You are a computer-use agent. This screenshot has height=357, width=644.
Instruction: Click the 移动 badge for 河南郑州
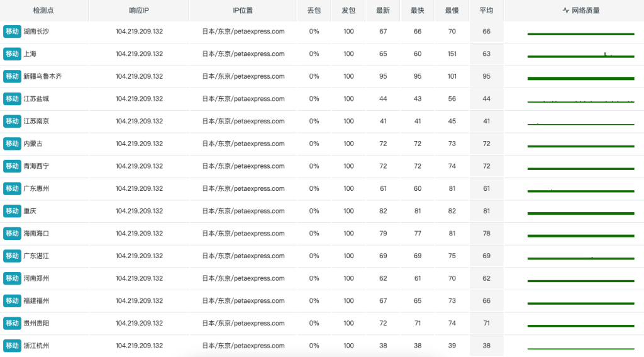click(12, 278)
